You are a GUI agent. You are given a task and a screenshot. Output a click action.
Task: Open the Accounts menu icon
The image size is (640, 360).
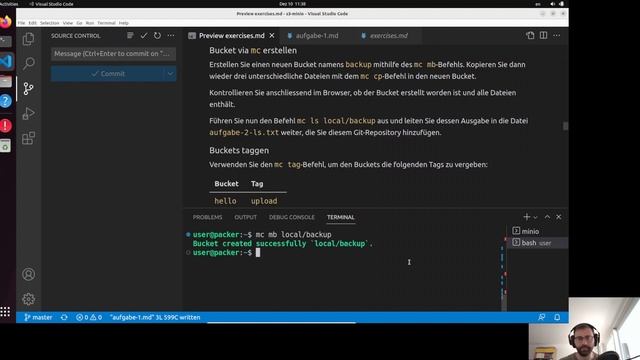point(29,274)
